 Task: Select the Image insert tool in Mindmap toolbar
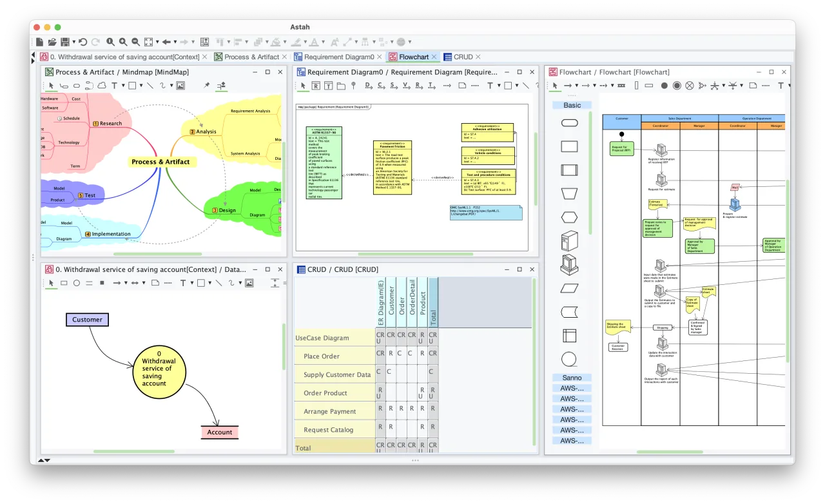pos(180,85)
